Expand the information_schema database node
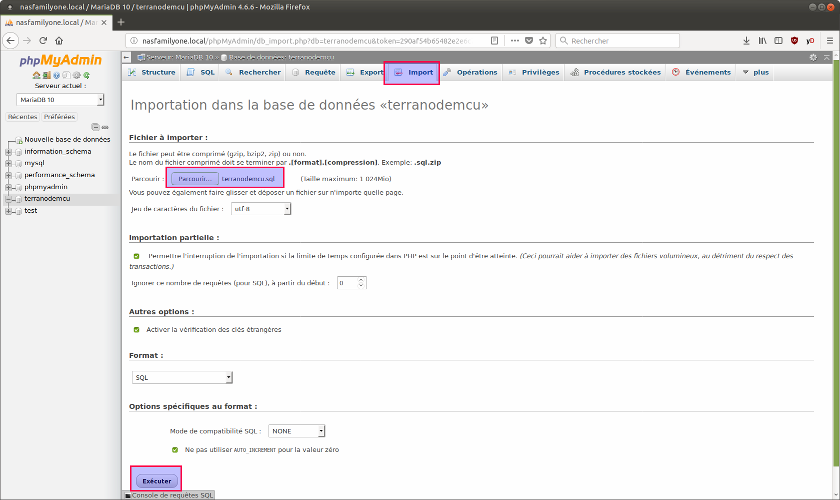Image resolution: width=840 pixels, height=500 pixels. click(9, 151)
